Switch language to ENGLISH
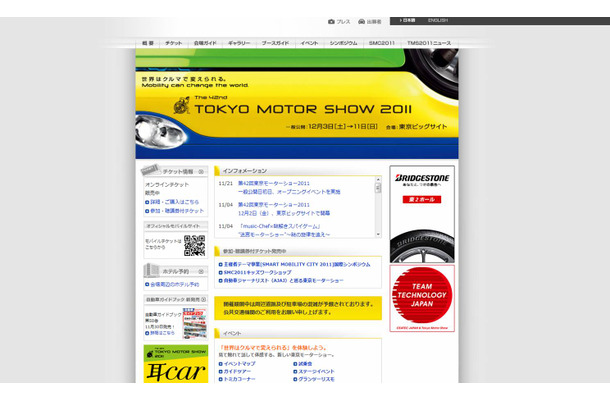 [x=438, y=21]
